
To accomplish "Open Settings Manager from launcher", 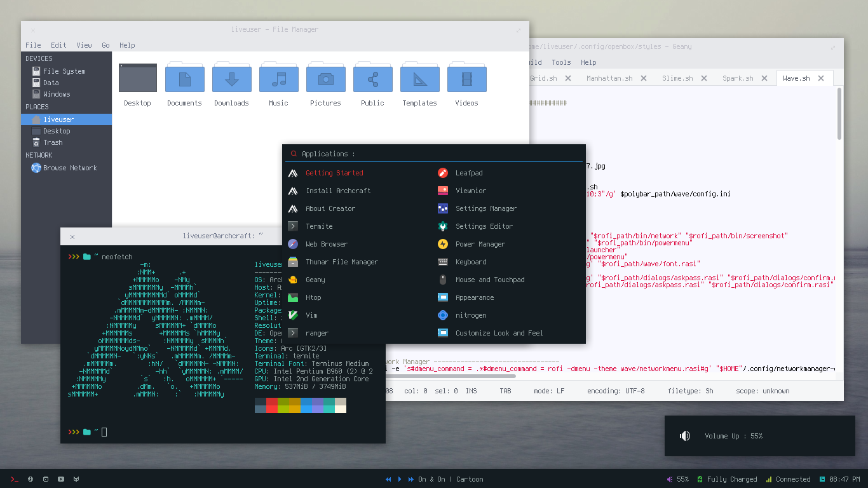I will point(508,208).
